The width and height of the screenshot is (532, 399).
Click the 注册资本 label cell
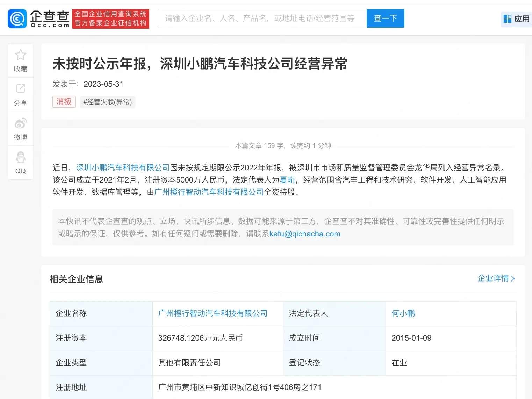tap(101, 338)
